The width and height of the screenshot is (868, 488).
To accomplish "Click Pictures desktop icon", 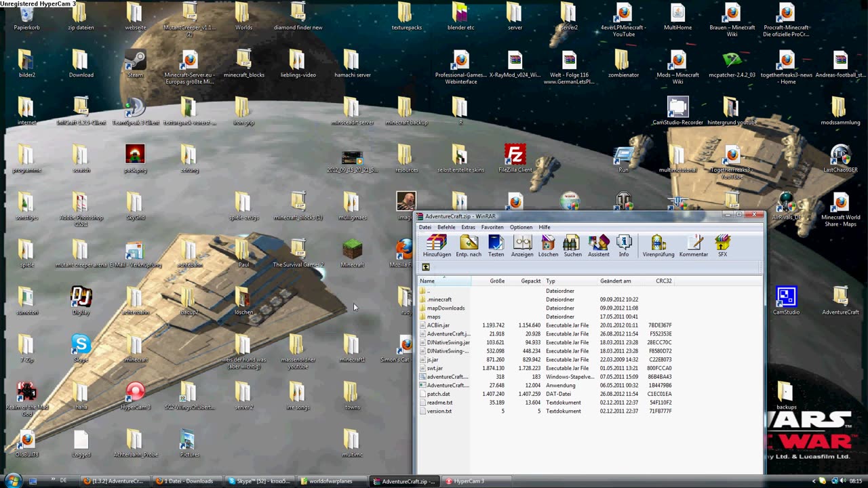I will point(189,443).
